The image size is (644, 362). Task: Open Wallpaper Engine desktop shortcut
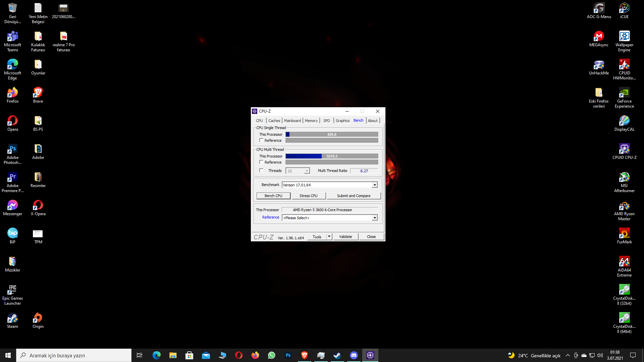tap(624, 42)
